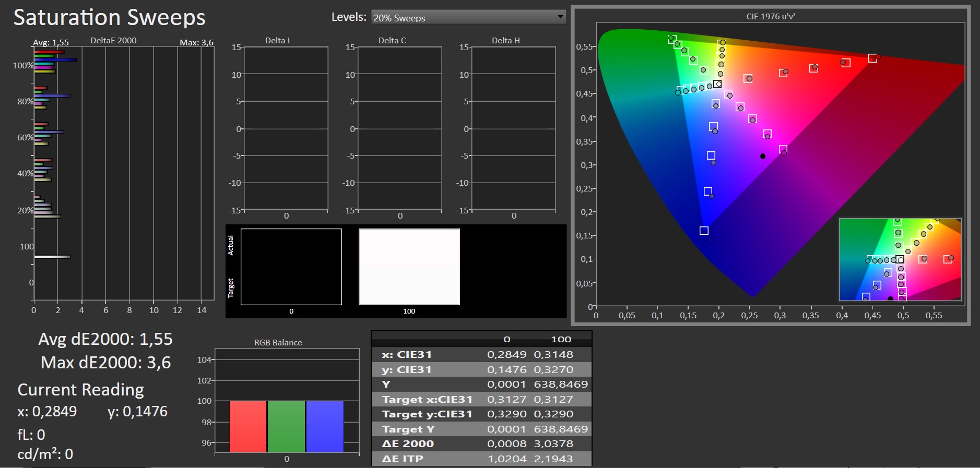Click the 'x: 0,2849' reading value
The width and height of the screenshot is (980, 468).
(x=47, y=412)
